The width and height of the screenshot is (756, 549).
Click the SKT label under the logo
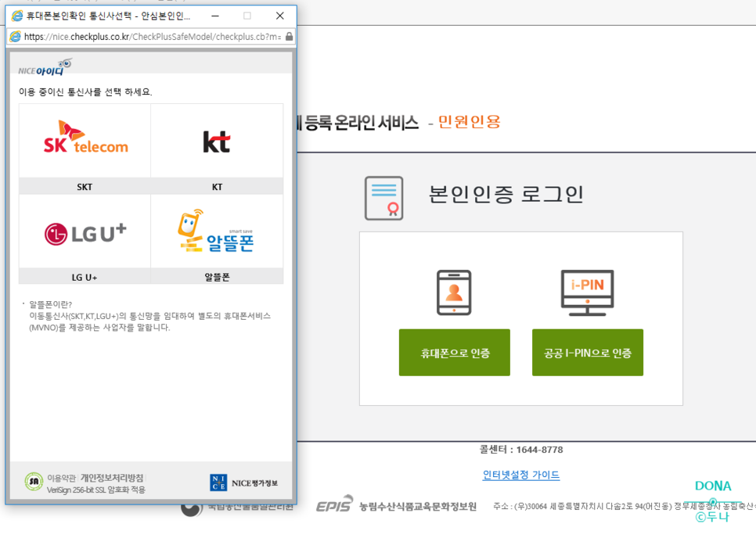point(85,187)
